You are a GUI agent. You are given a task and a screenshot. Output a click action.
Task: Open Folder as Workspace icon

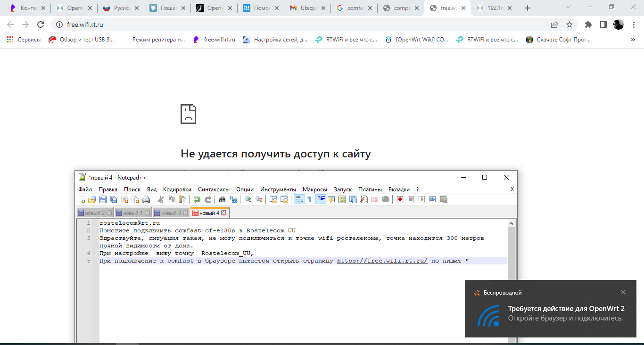(x=374, y=199)
